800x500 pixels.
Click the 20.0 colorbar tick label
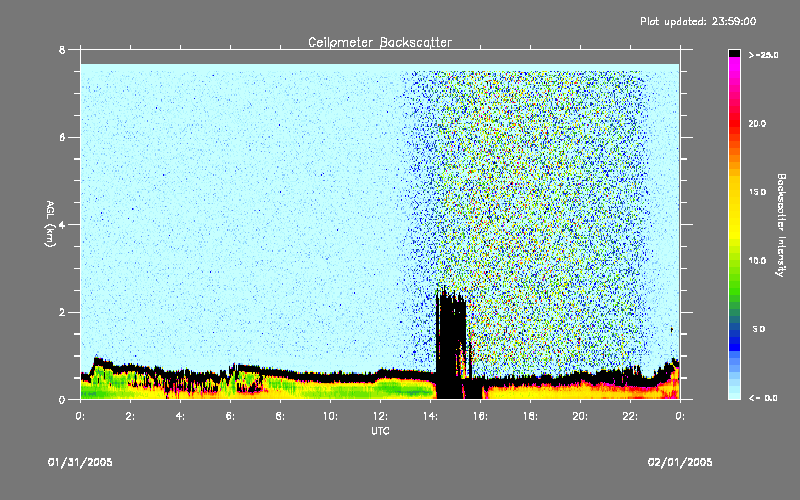coord(757,123)
